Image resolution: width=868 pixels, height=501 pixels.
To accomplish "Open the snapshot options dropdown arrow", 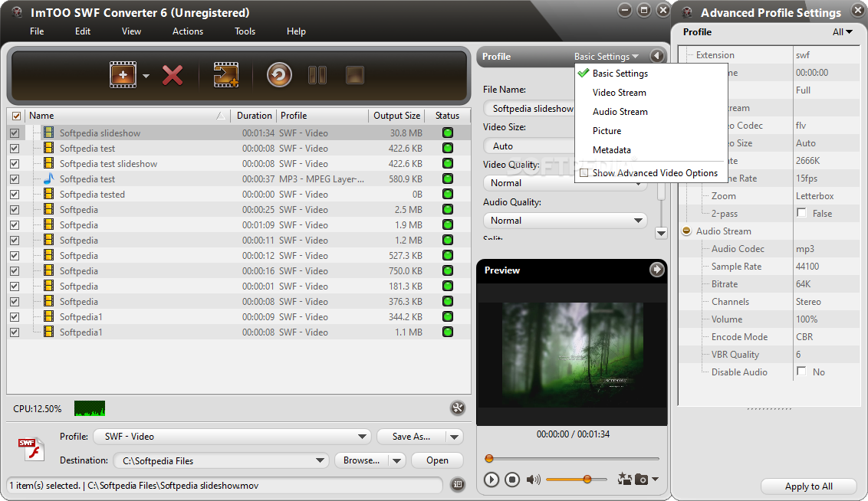I will (x=655, y=479).
